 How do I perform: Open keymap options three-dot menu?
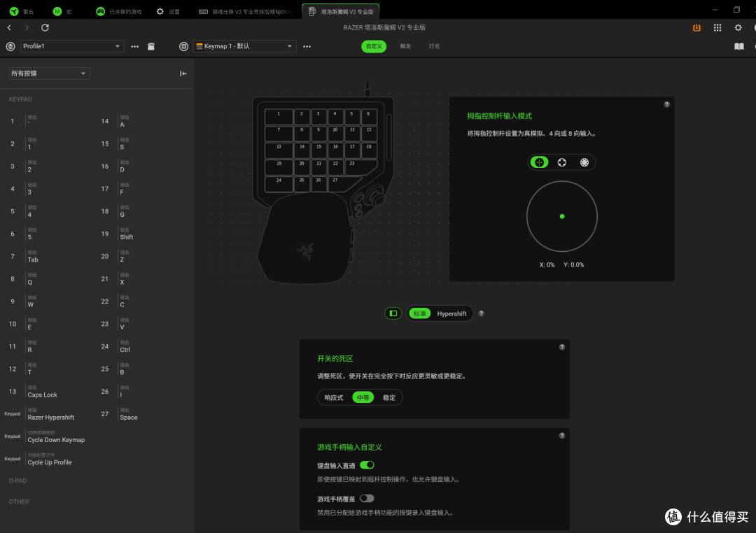tap(307, 46)
